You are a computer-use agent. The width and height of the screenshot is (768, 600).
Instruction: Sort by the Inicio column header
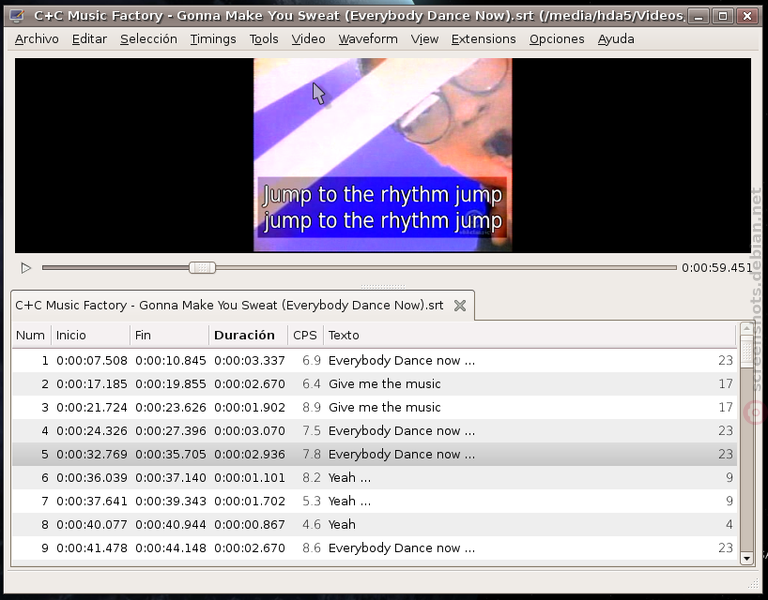(x=91, y=336)
